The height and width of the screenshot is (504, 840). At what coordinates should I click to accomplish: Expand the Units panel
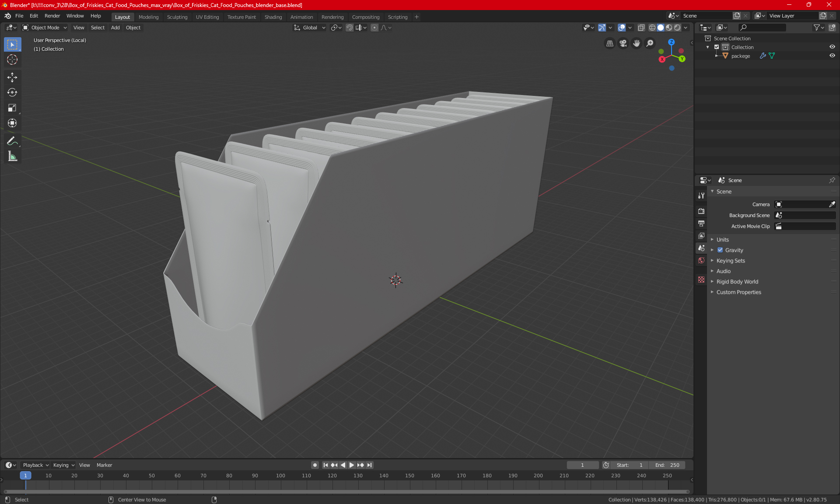tap(722, 240)
